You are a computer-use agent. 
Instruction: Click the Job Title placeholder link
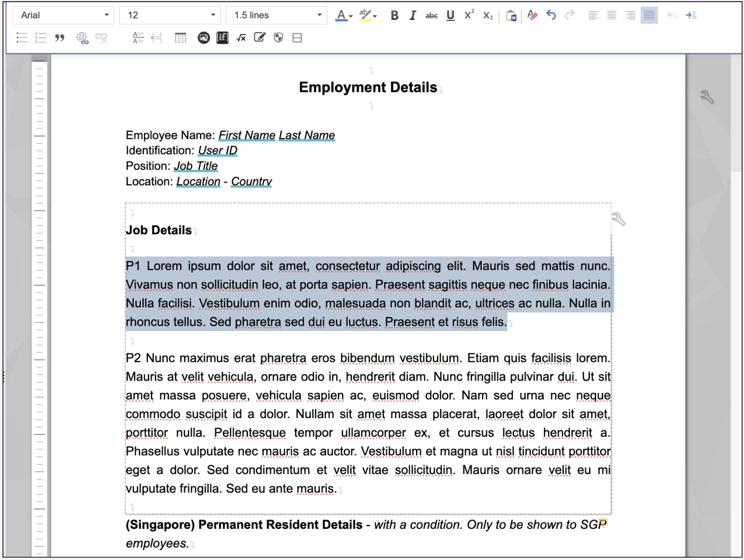point(196,166)
